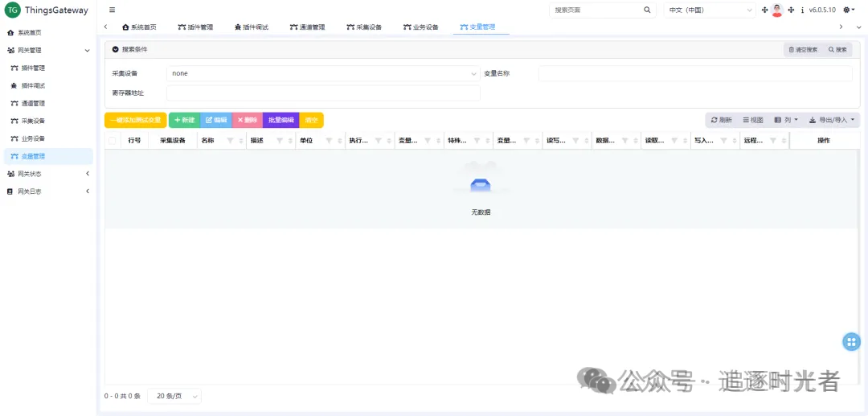Viewport: 868px width, 416px height.
Task: Click the cross-arrows icon left of the avatar
Action: 765,10
